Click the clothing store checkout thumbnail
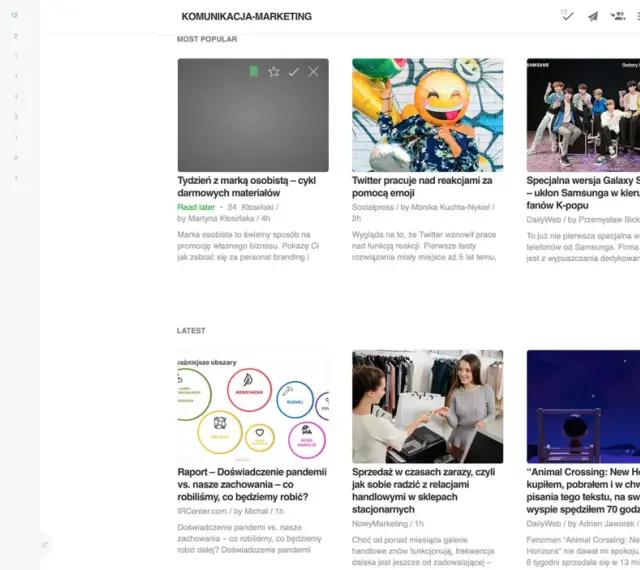Viewport: 640px width, 570px height. pyautogui.click(x=427, y=406)
